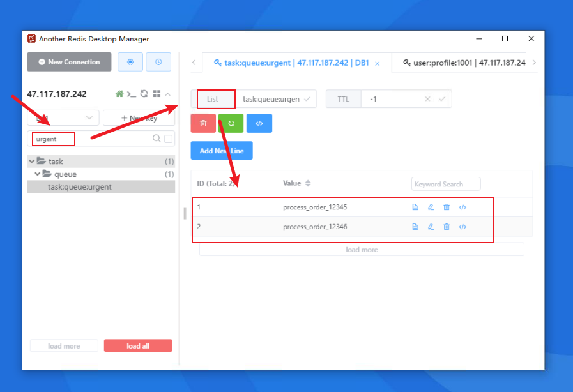Open the database selector dropdown

pos(63,117)
